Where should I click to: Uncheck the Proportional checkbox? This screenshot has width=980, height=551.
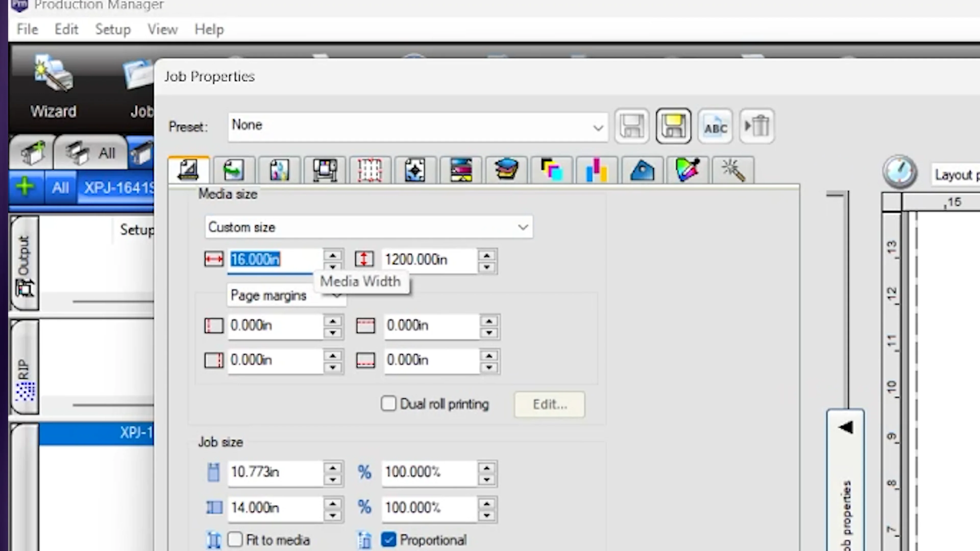(388, 540)
